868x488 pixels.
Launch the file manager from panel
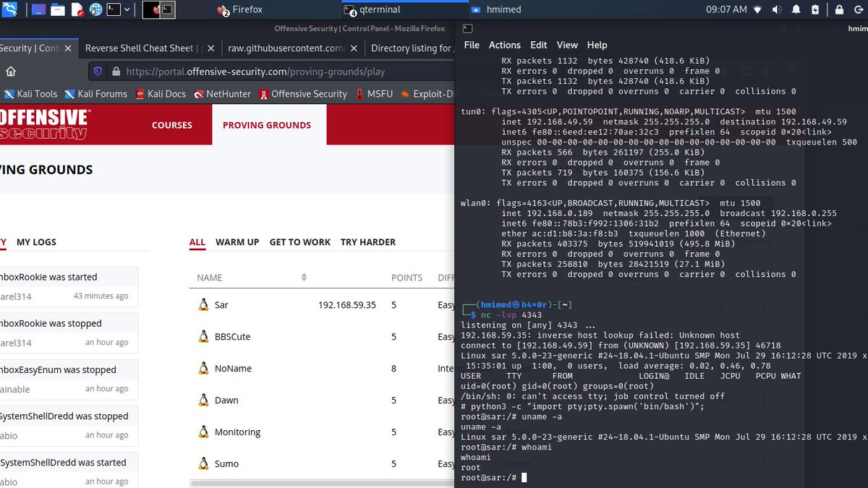[x=57, y=10]
